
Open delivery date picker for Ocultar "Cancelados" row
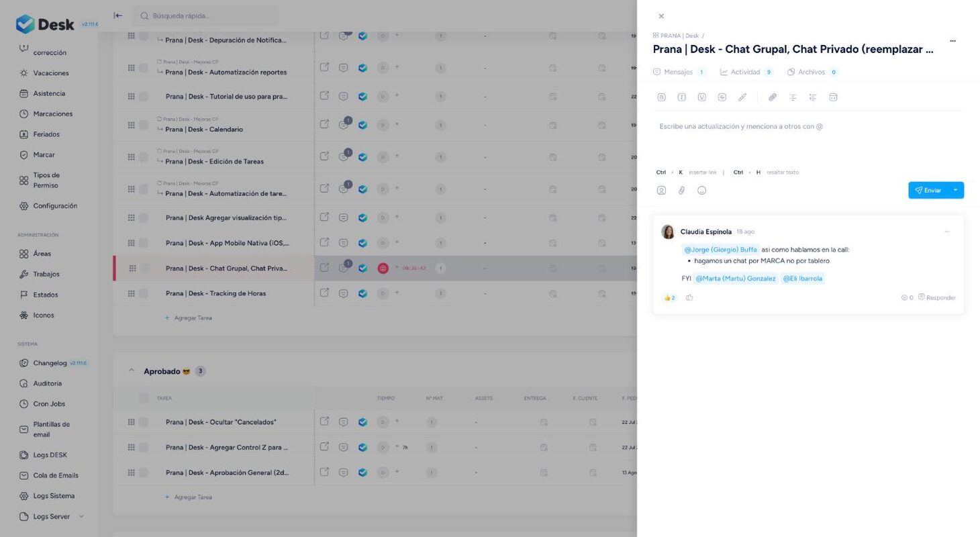544,422
